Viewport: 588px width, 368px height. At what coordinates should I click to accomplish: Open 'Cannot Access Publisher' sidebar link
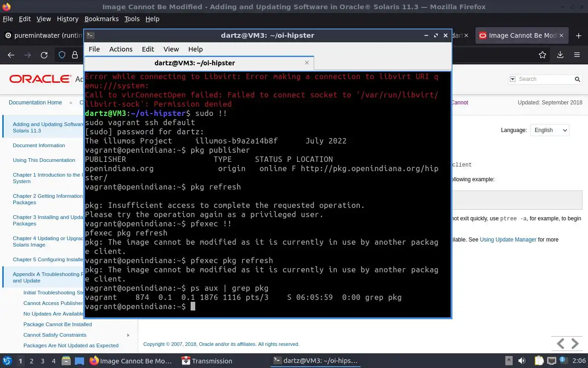tap(53, 303)
